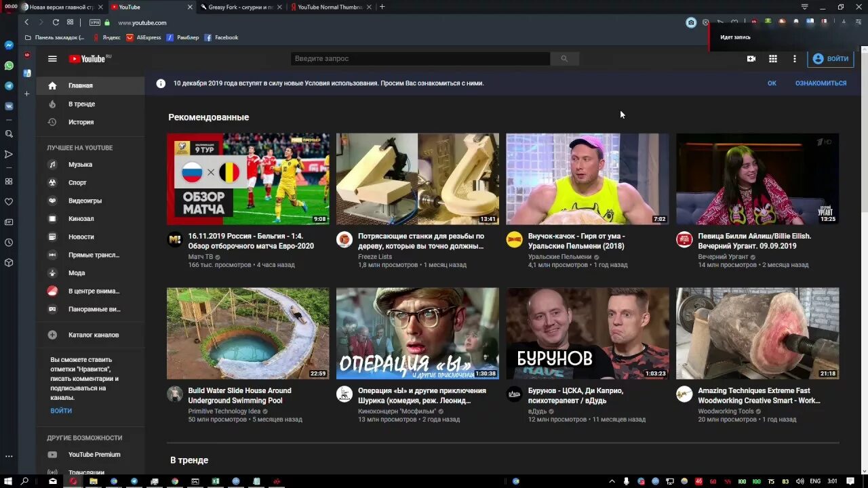868x488 pixels.
Task: Open the YouTube apps grid
Action: point(772,59)
